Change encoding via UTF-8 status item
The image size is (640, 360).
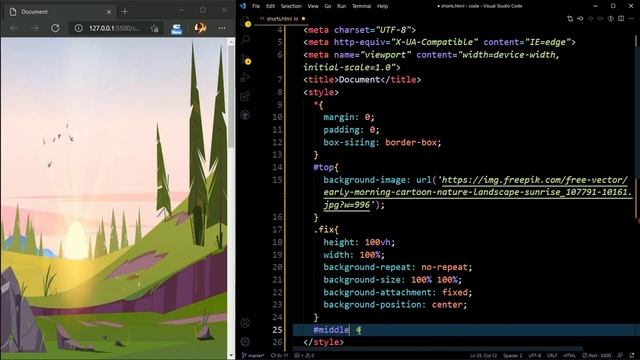pos(535,356)
